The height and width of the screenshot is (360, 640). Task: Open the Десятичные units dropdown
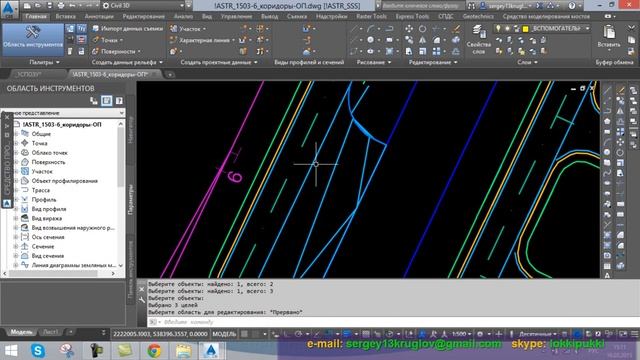tap(538, 334)
